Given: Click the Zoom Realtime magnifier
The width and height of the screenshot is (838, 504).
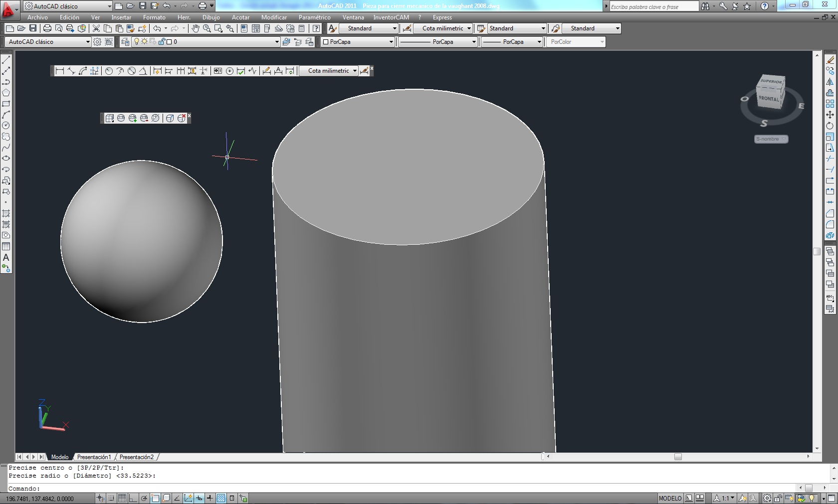Looking at the screenshot, I should pyautogui.click(x=207, y=28).
